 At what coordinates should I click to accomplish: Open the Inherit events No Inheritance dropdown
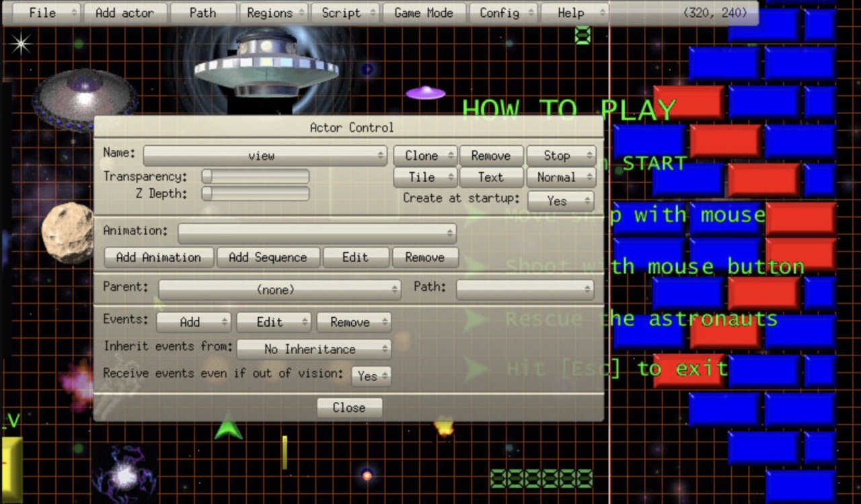coord(313,349)
